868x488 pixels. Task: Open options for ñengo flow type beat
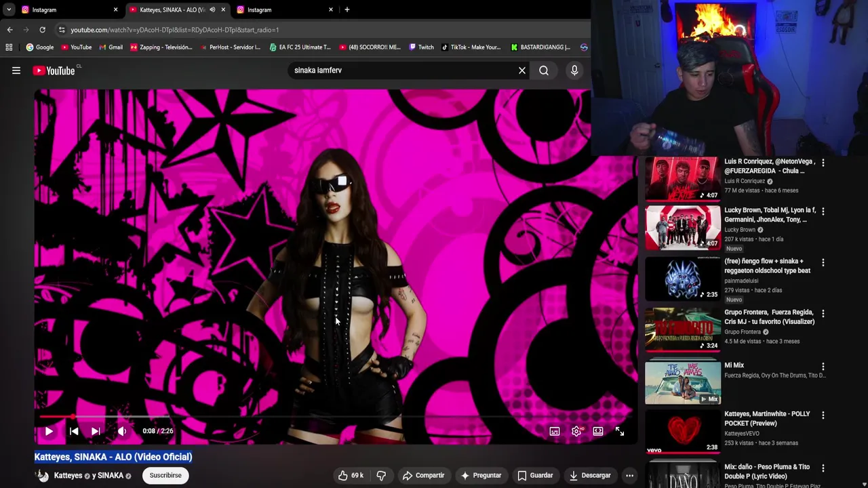pos(823,262)
